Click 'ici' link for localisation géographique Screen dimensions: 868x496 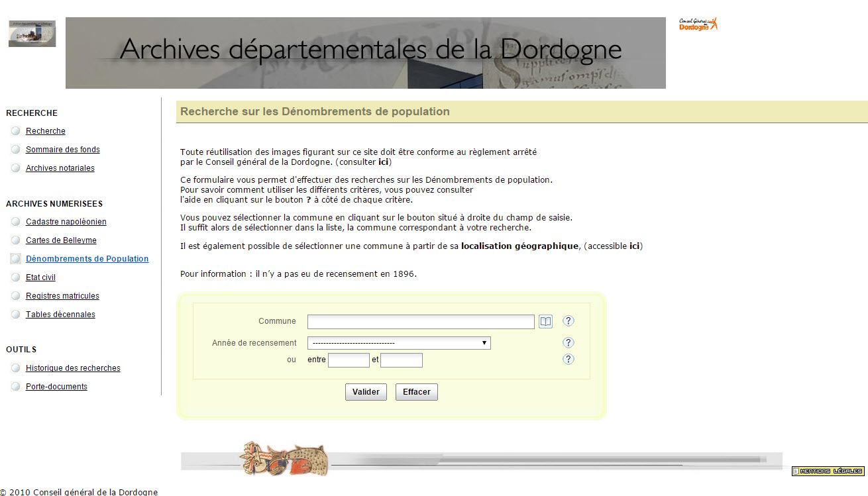pos(634,246)
